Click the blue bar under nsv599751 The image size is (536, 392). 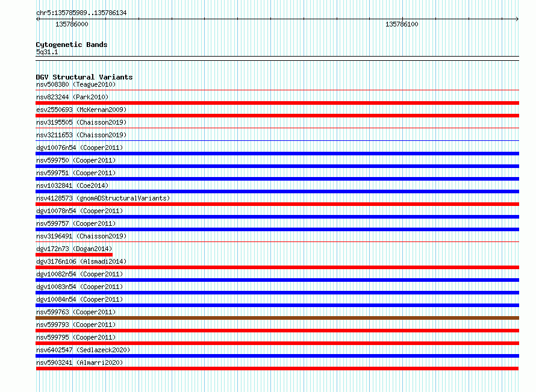[277, 179]
